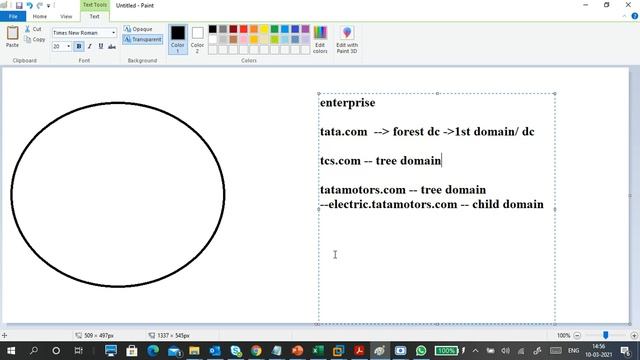
Task: Open the Times New Roman font dropdown
Action: (x=113, y=33)
